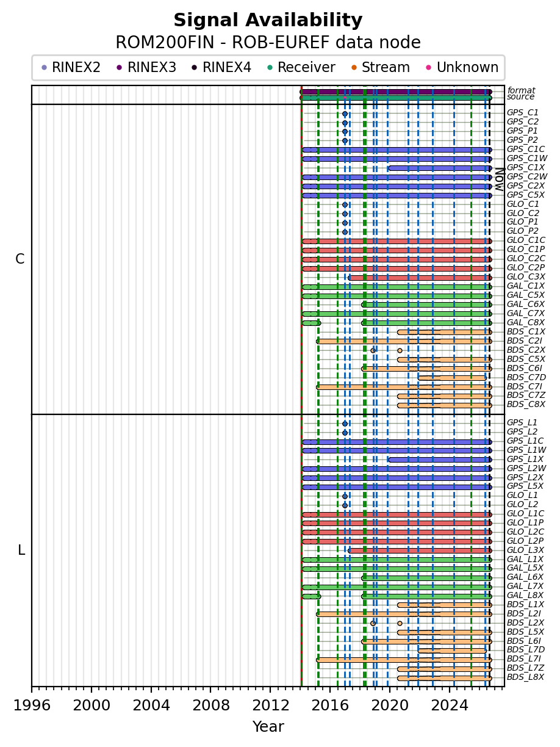Click the Year axis title
Viewport: 560px width, 747px height.
(268, 727)
